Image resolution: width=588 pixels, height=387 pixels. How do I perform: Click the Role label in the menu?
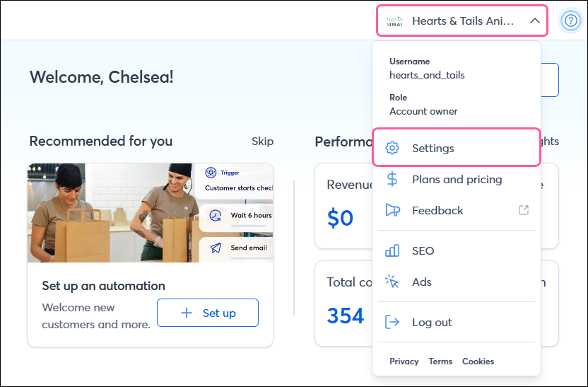point(399,98)
